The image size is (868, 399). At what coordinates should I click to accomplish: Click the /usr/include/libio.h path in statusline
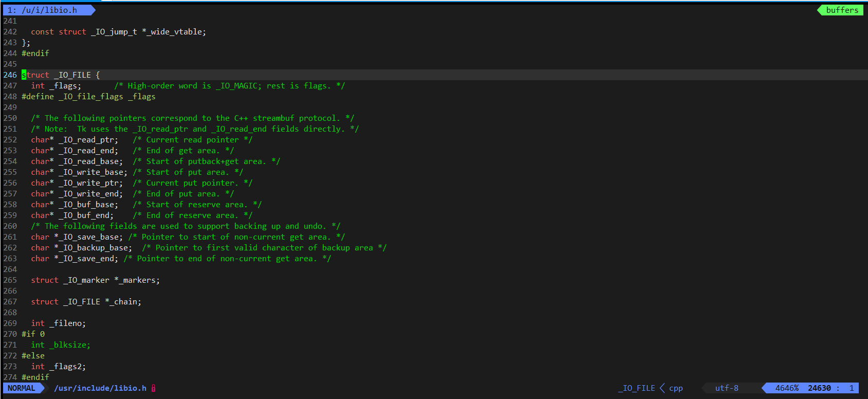pos(100,388)
